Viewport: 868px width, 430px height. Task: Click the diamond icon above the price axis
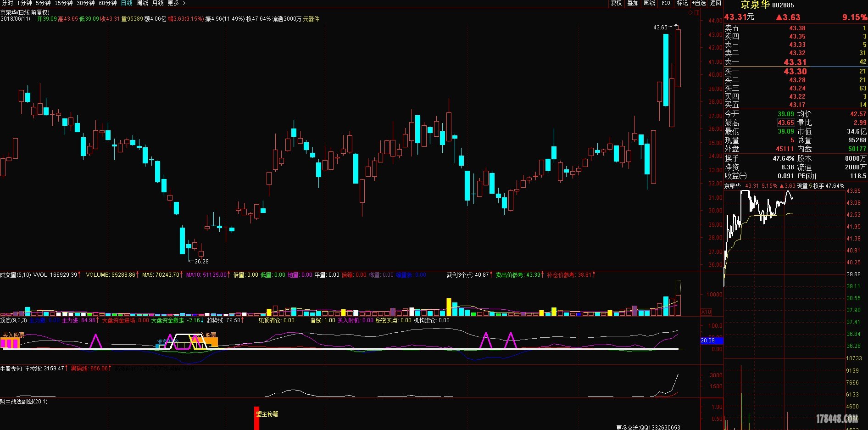point(690,13)
